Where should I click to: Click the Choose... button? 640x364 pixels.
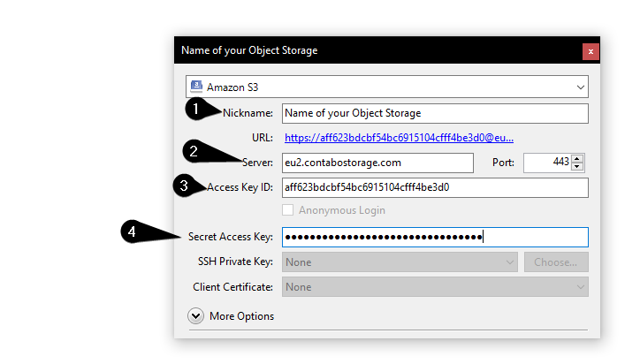click(x=556, y=262)
